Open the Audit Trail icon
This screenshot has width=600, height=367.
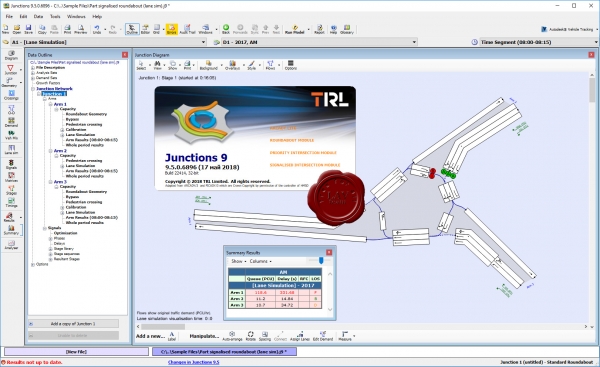coord(187,29)
